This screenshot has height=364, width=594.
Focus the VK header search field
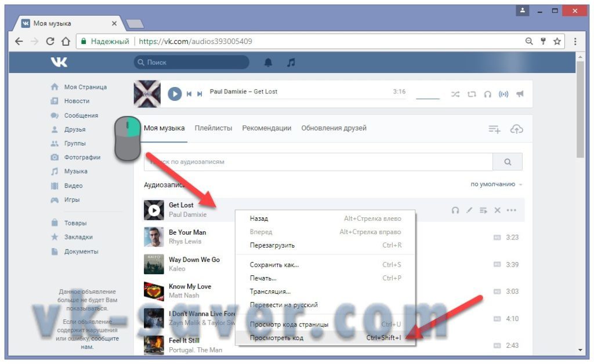(191, 63)
